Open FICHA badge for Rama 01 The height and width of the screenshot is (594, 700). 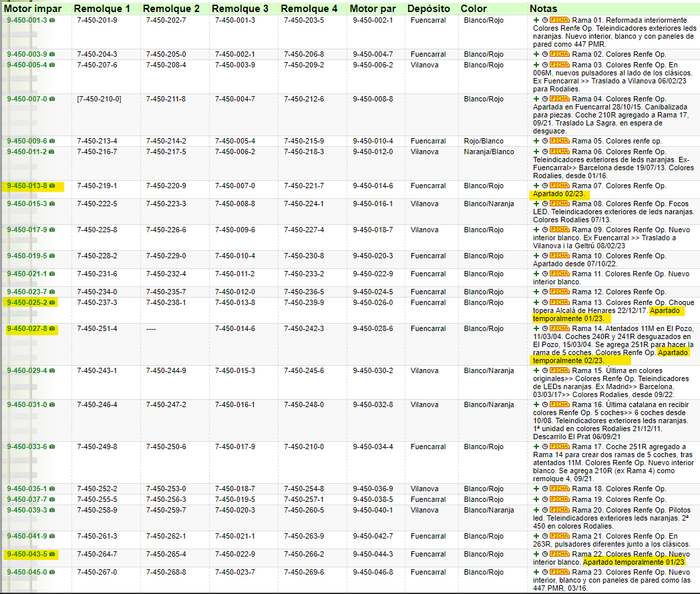(x=559, y=20)
